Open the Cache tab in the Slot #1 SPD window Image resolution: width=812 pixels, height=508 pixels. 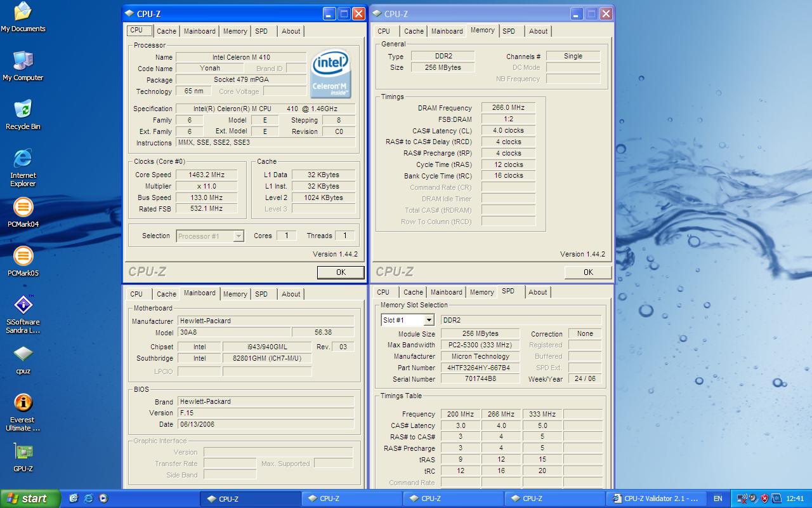point(413,292)
